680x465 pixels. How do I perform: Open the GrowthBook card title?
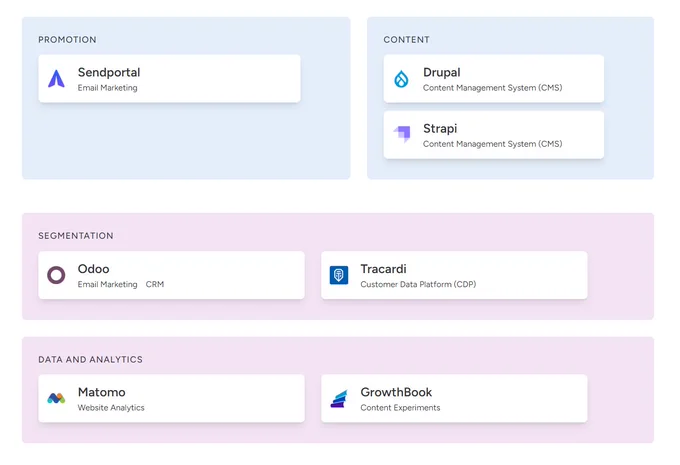[396, 392]
